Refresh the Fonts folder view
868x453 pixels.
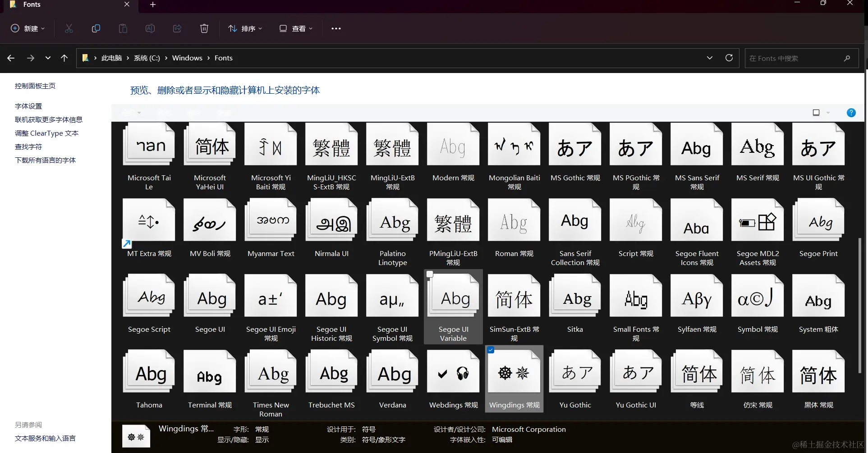coord(729,58)
